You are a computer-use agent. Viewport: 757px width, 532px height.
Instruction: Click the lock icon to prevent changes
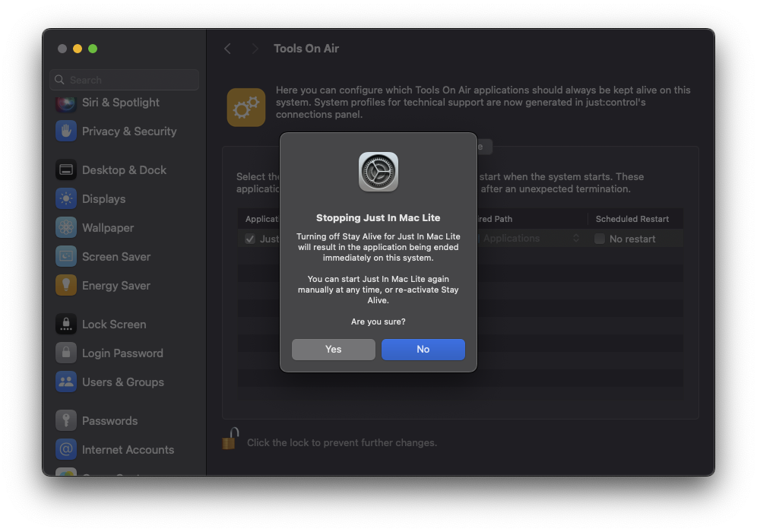pyautogui.click(x=230, y=439)
